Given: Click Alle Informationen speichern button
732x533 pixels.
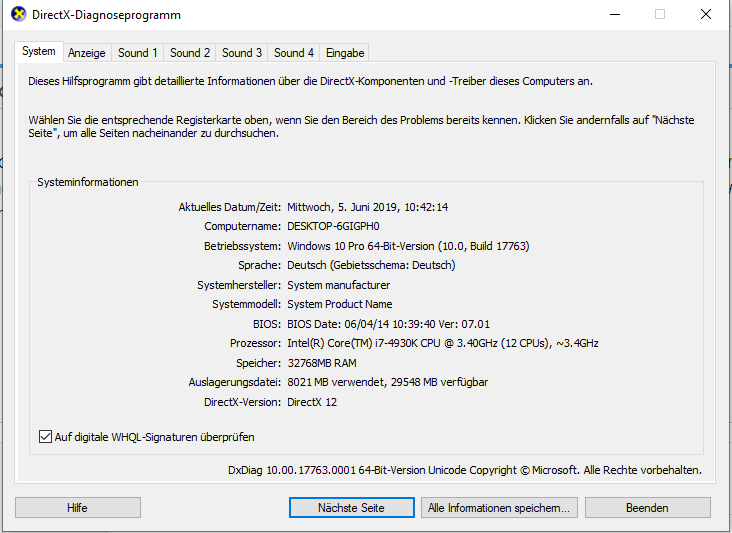Looking at the screenshot, I should click(499, 508).
